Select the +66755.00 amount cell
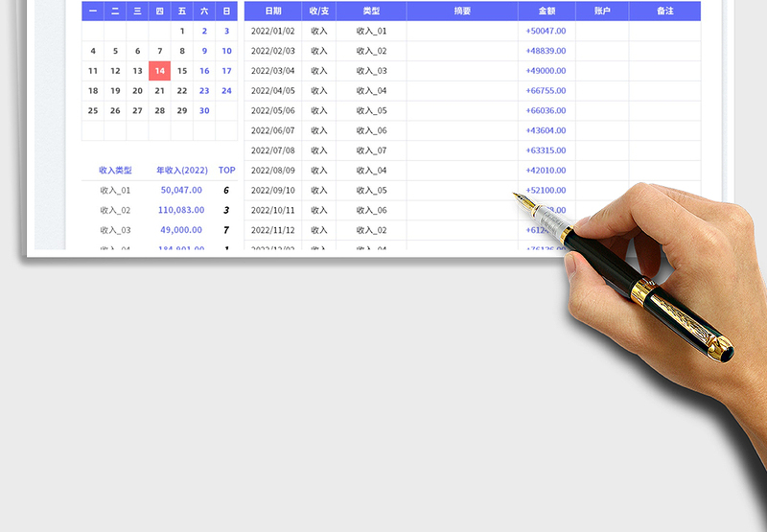The width and height of the screenshot is (767, 532). (546, 91)
